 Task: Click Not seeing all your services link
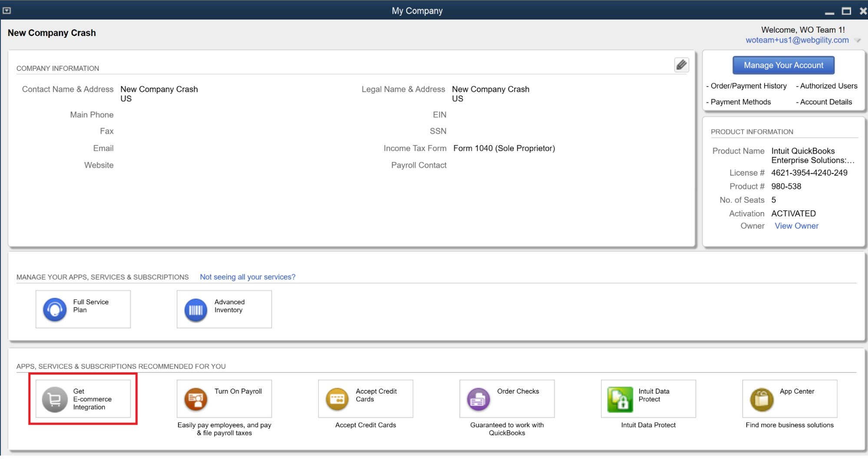point(248,277)
